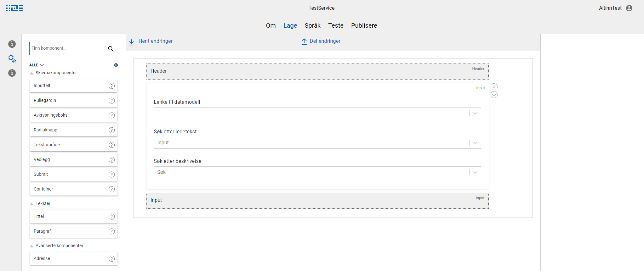Select the bottom Input element in the form
The image size is (644, 271).
click(x=317, y=201)
